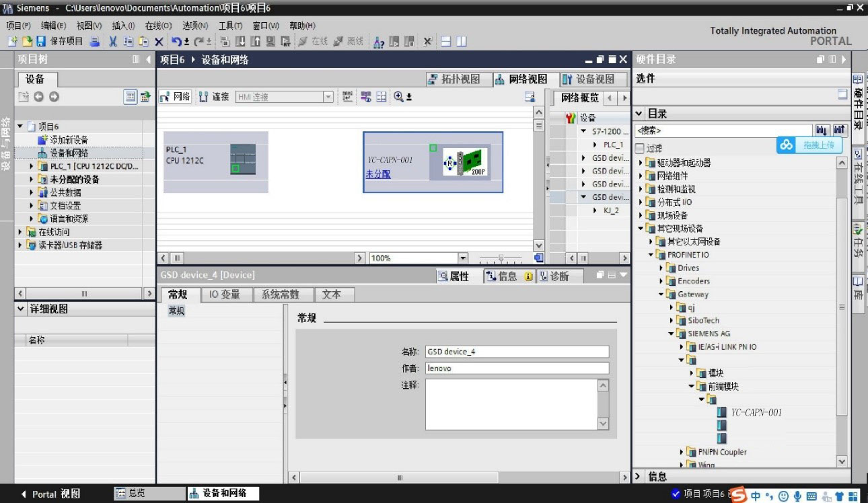
Task: Expand the 驱动器和起动器 catalog folder
Action: [641, 163]
